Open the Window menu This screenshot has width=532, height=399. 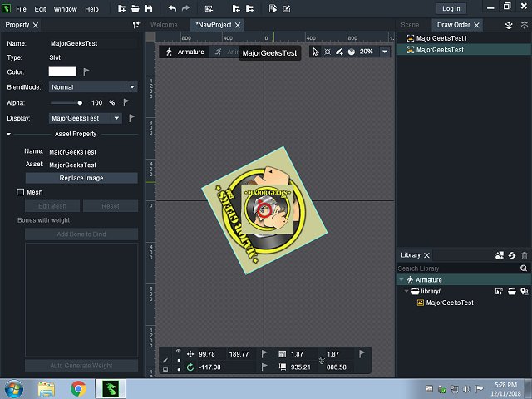pos(65,8)
